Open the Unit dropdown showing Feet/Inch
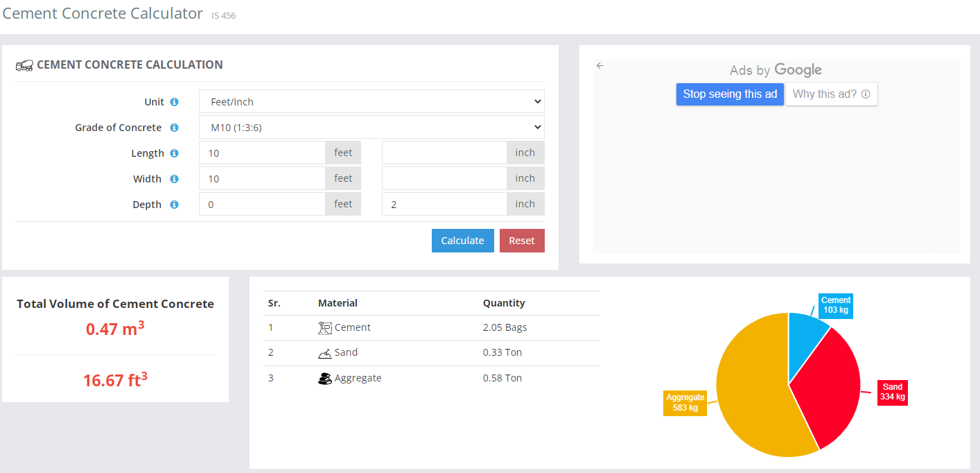 pos(371,101)
